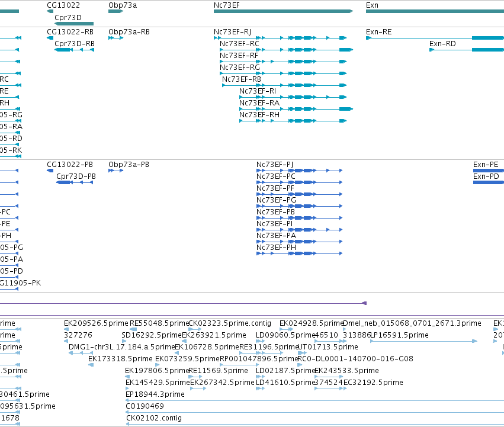Select EST UT01713.5prime
504x427 pixels.
pyautogui.click(x=328, y=347)
